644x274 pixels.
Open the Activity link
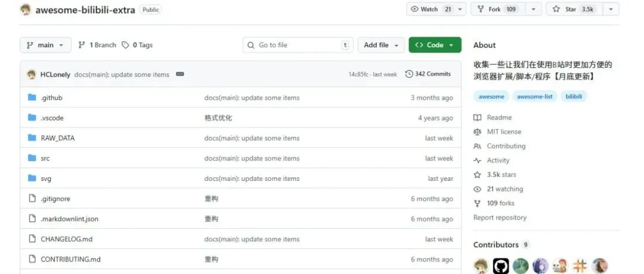498,161
